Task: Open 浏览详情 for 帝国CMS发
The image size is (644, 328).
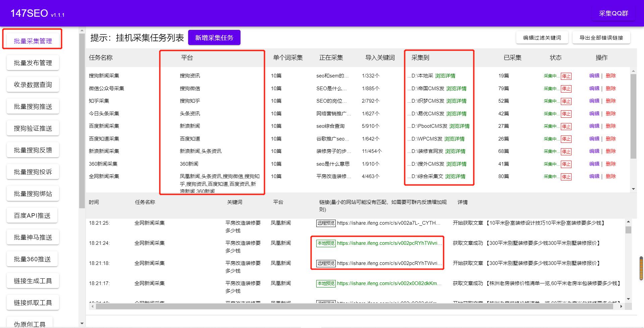Action: pos(456,88)
